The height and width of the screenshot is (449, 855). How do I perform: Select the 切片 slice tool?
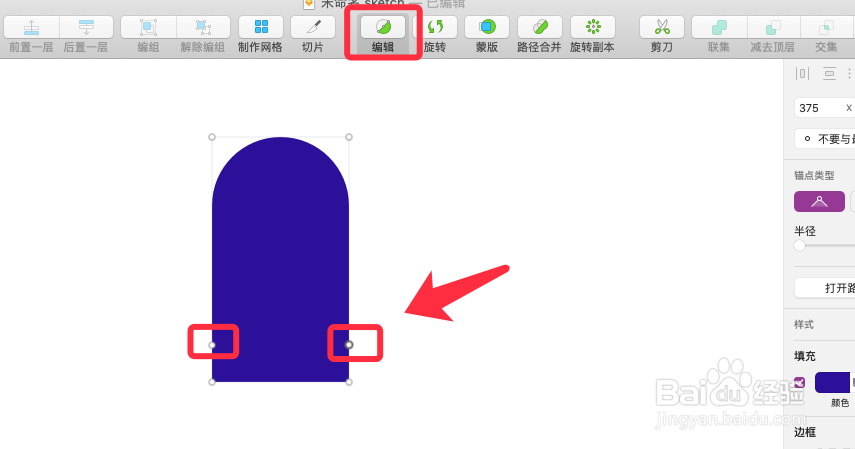pos(313,27)
